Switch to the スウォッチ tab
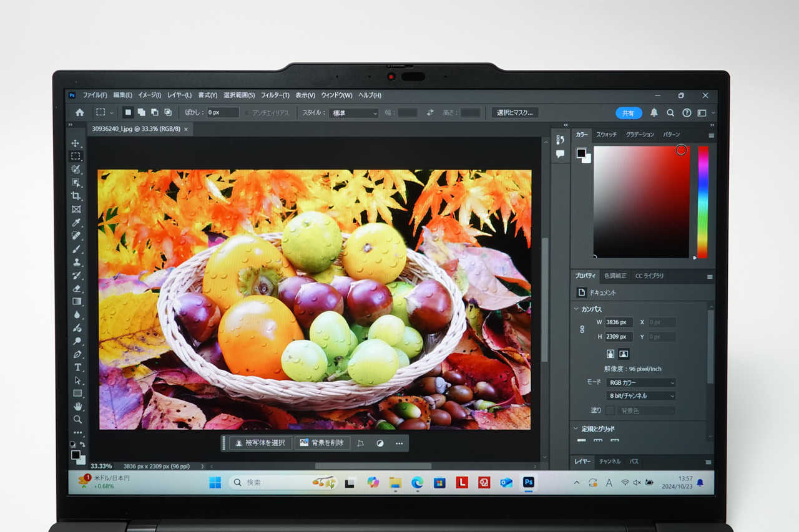The image size is (799, 532). tap(606, 135)
